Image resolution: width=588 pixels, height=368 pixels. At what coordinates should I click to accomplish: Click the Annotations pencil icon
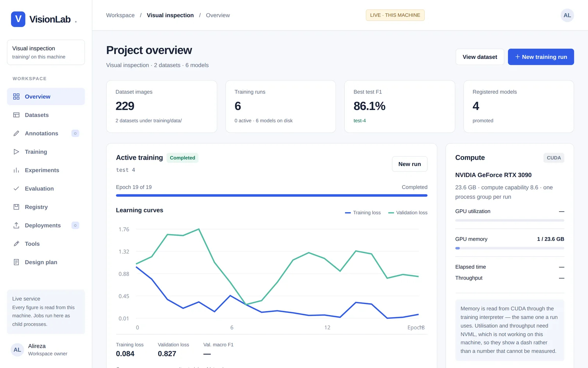pos(16,133)
